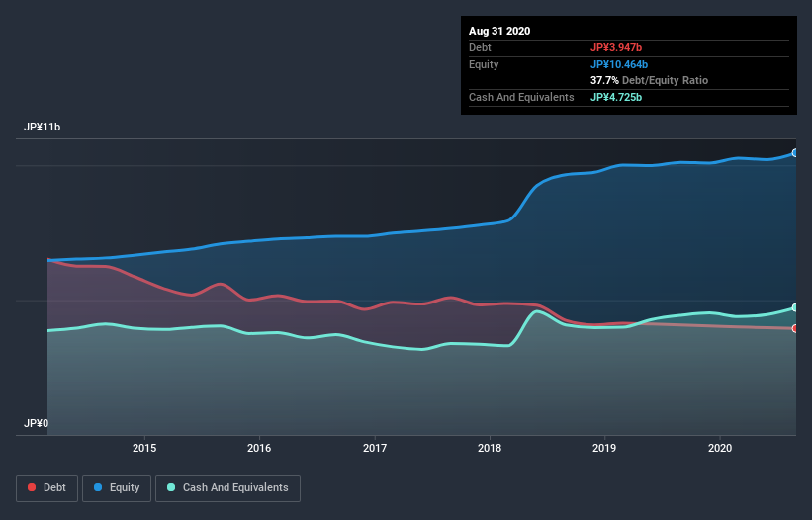This screenshot has height=520, width=812.
Task: Click Cash And Equivalents label in tooltip
Action: click(521, 97)
